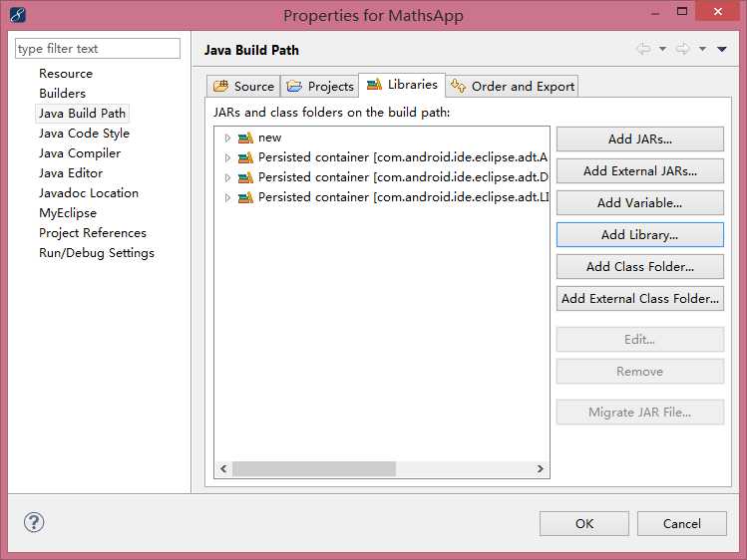Click library icon of adt.LI persisted container
747x560 pixels.
pyautogui.click(x=245, y=197)
